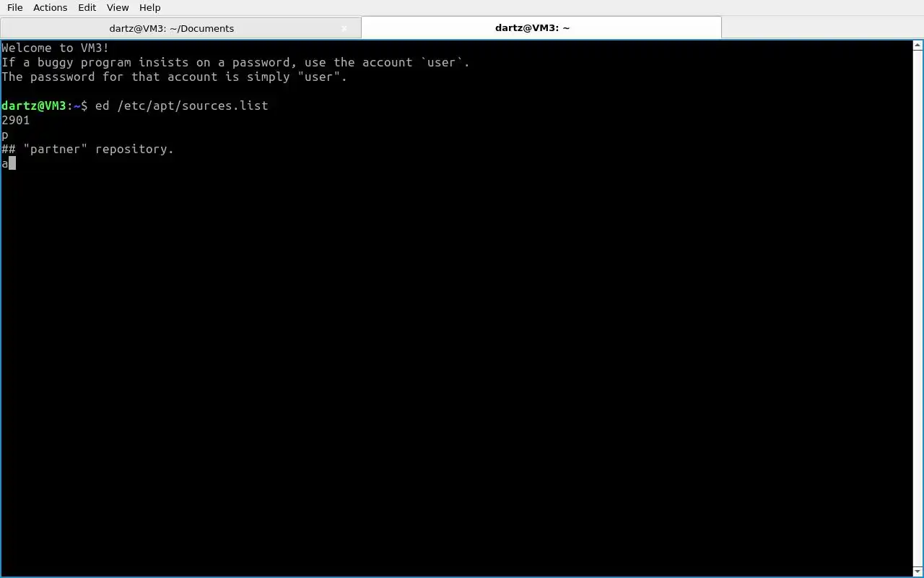Open the Actions menu

tap(50, 7)
